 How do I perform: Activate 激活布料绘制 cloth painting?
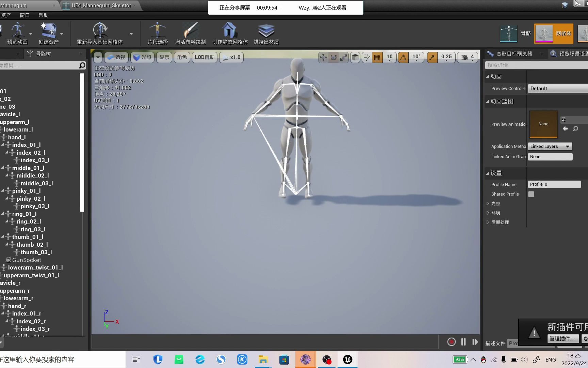pos(191,33)
